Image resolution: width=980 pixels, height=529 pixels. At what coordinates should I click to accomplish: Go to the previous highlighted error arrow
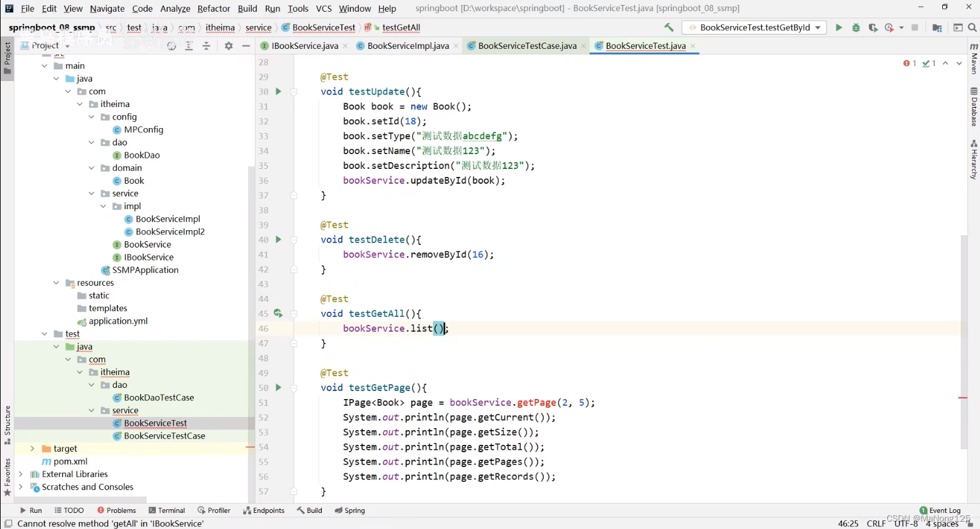[x=945, y=63]
